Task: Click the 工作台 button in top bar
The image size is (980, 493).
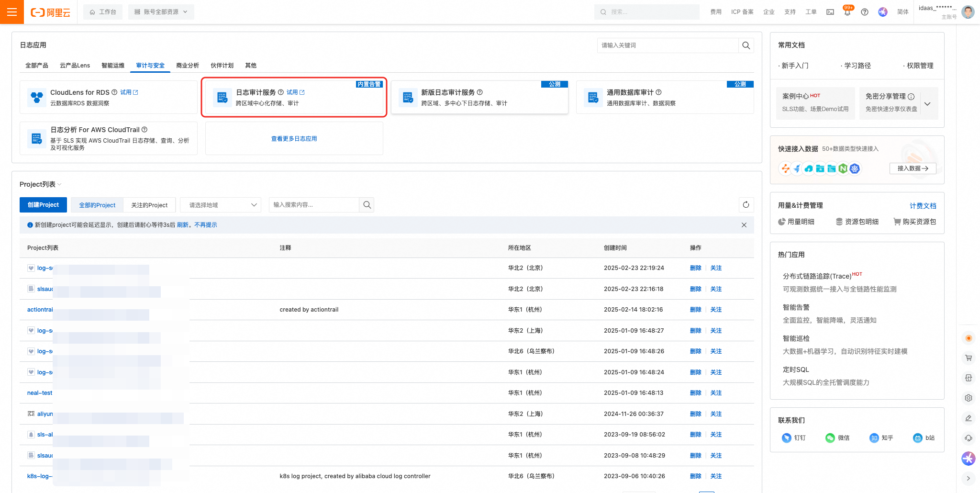Action: click(103, 12)
